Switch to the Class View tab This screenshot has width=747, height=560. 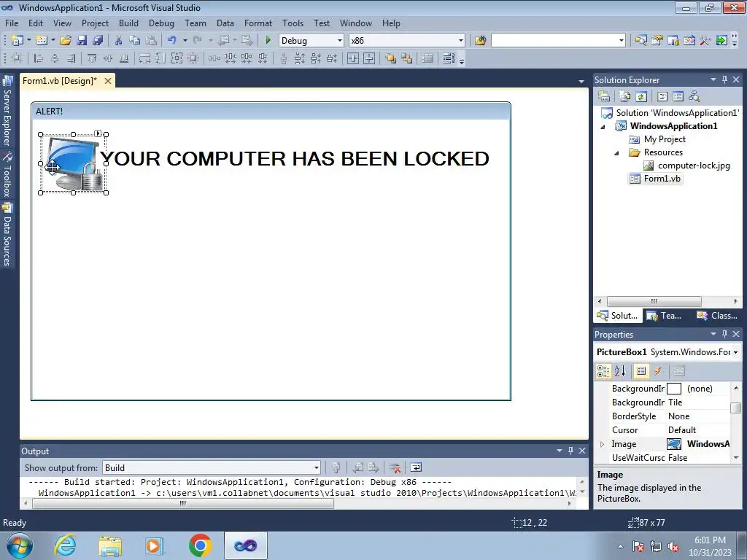pyautogui.click(x=718, y=316)
